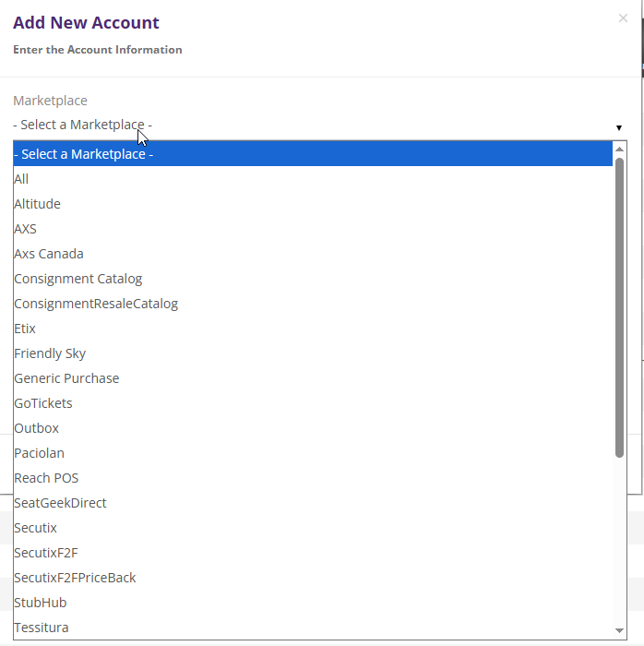644x646 pixels.
Task: Pick ConsignmentResaleCatalog from dropdown
Action: pos(96,304)
